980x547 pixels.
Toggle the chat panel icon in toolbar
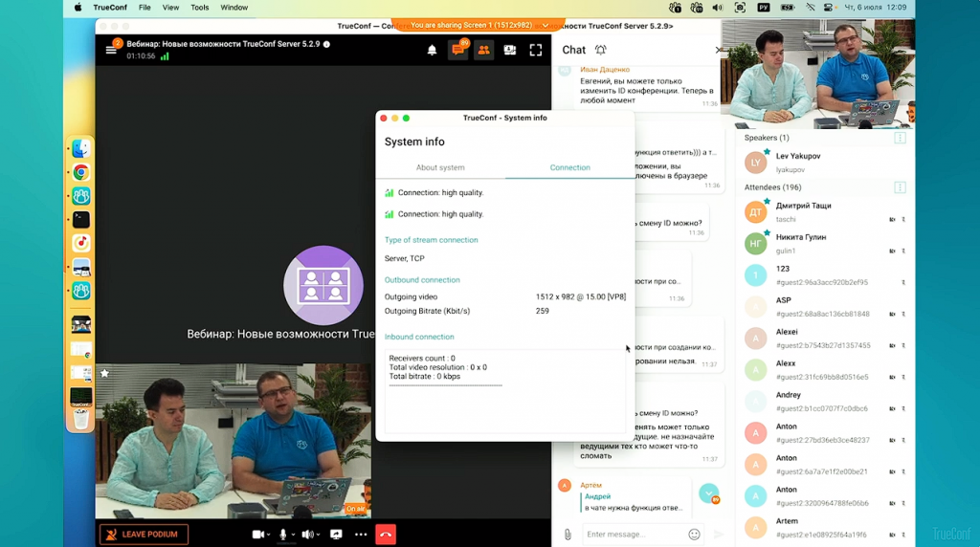tap(458, 50)
